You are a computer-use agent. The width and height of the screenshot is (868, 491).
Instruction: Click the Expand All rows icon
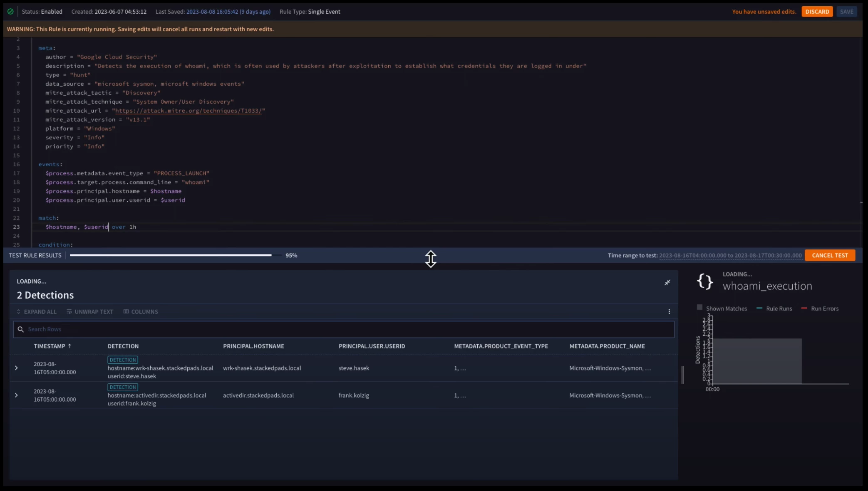point(18,312)
